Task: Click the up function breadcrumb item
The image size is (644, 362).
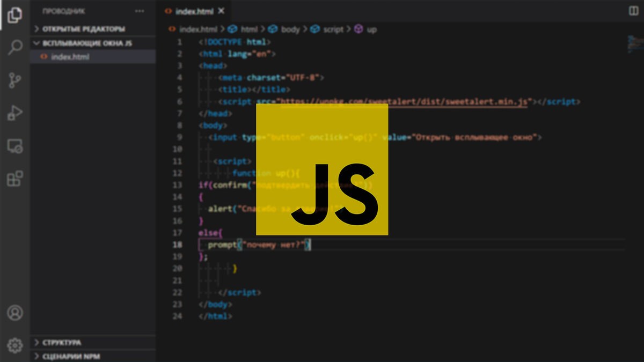Action: pos(365,29)
